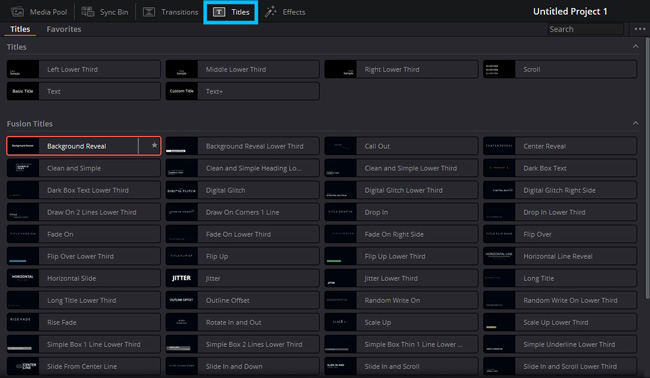Select Digital Glitch Right Side
Image resolution: width=650 pixels, height=378 pixels.
click(560, 190)
